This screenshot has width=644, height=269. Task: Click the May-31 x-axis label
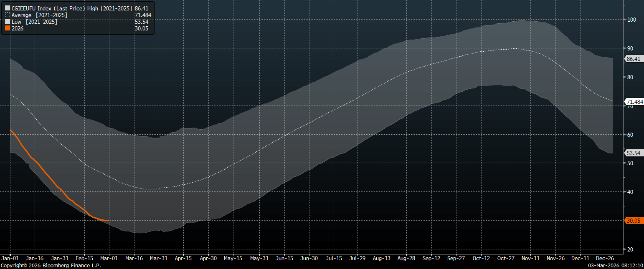pyautogui.click(x=259, y=259)
